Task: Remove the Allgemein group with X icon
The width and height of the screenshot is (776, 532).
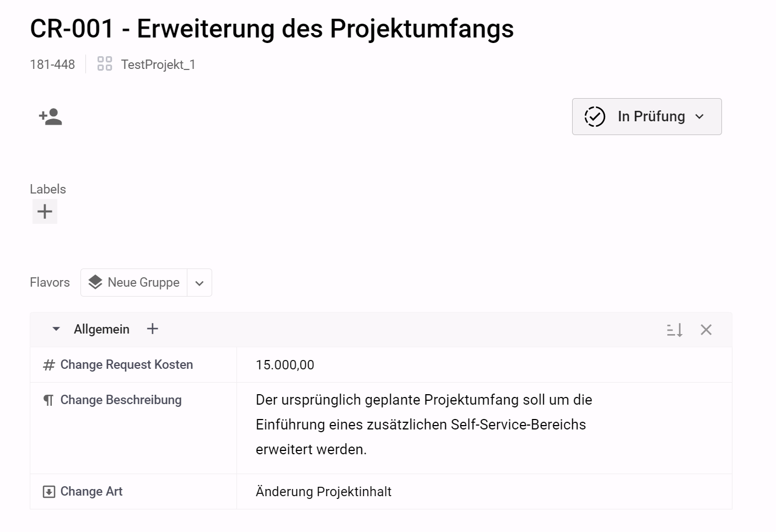Action: [x=706, y=330]
